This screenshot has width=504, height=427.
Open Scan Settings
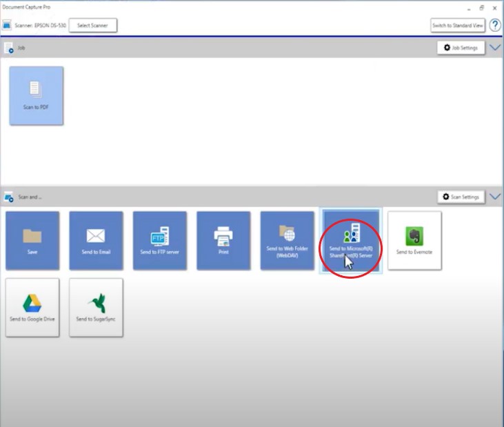(x=461, y=197)
